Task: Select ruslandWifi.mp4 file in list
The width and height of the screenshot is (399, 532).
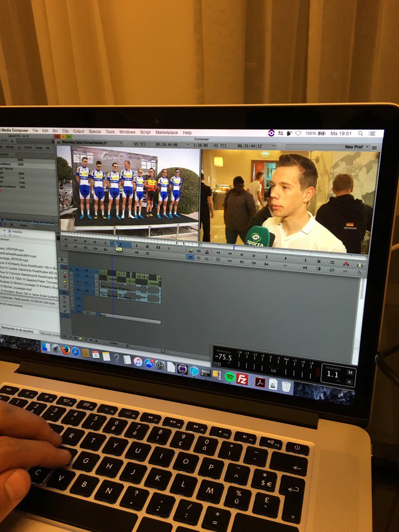Action: click(18, 256)
